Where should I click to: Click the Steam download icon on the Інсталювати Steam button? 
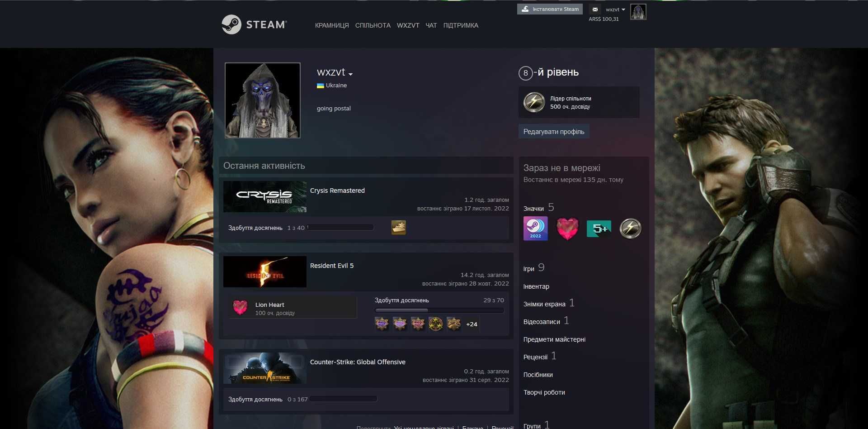click(525, 9)
